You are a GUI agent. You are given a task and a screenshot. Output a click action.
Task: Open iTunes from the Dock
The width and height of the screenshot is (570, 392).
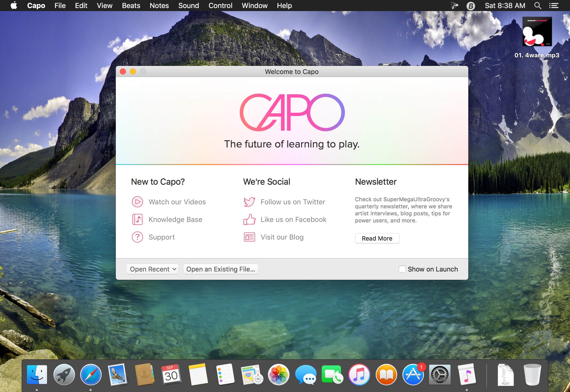click(359, 375)
